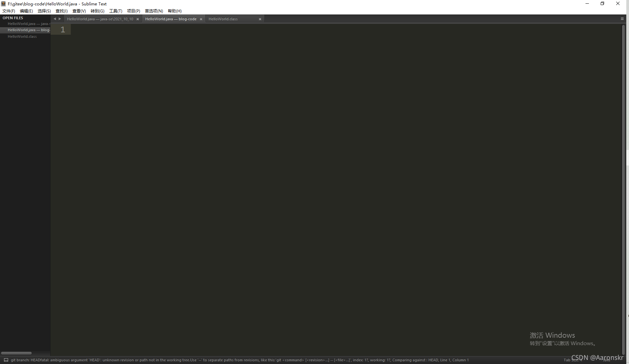
Task: Open the 工具(T) menu
Action: click(x=116, y=11)
